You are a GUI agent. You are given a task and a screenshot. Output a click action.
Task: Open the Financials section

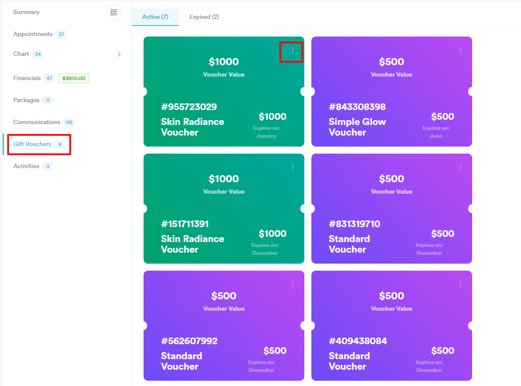(x=27, y=78)
